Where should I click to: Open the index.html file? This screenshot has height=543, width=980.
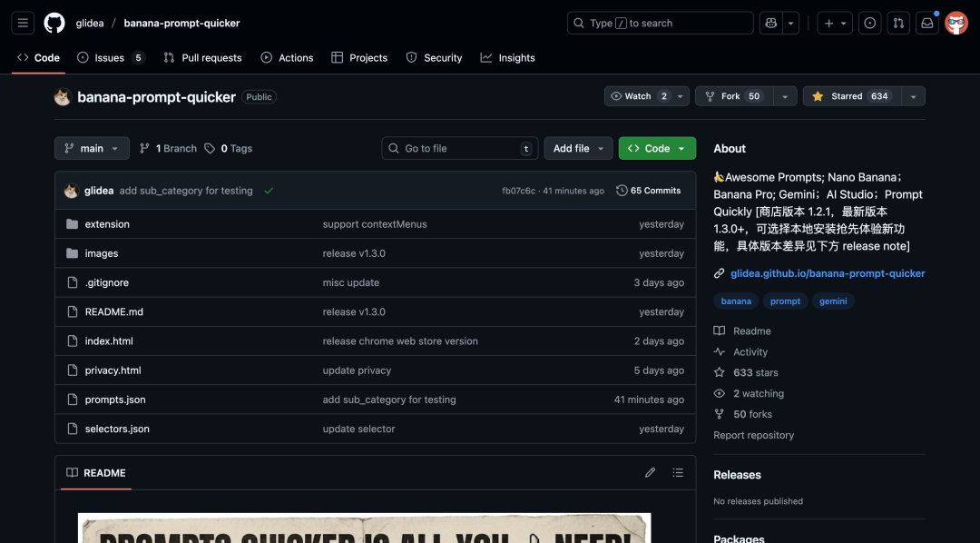(x=109, y=341)
